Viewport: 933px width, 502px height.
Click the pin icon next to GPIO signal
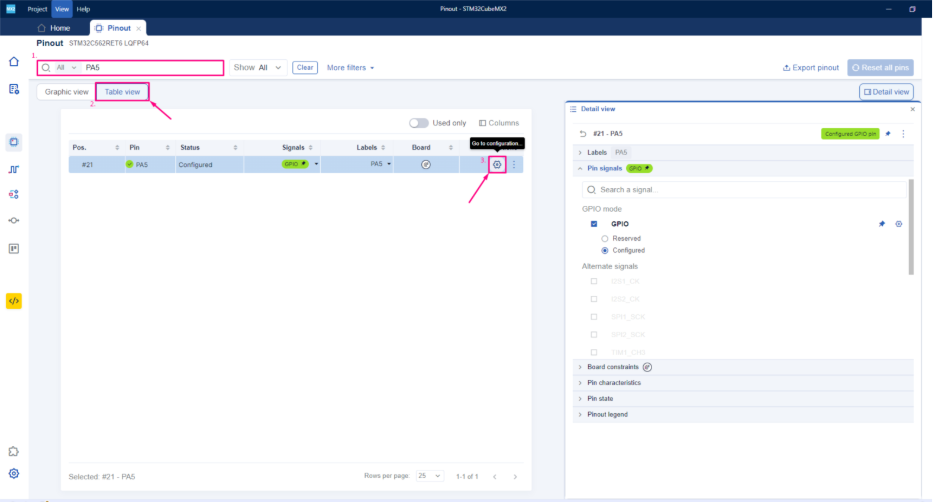click(882, 224)
